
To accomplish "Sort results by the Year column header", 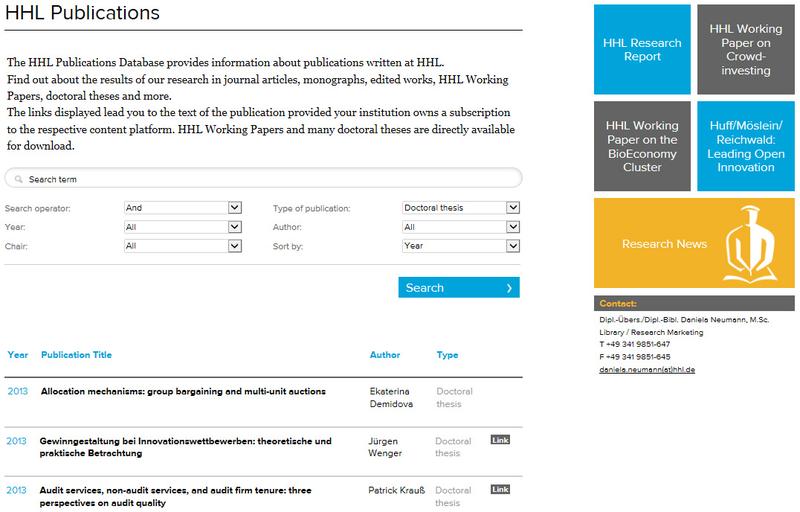I will (18, 355).
